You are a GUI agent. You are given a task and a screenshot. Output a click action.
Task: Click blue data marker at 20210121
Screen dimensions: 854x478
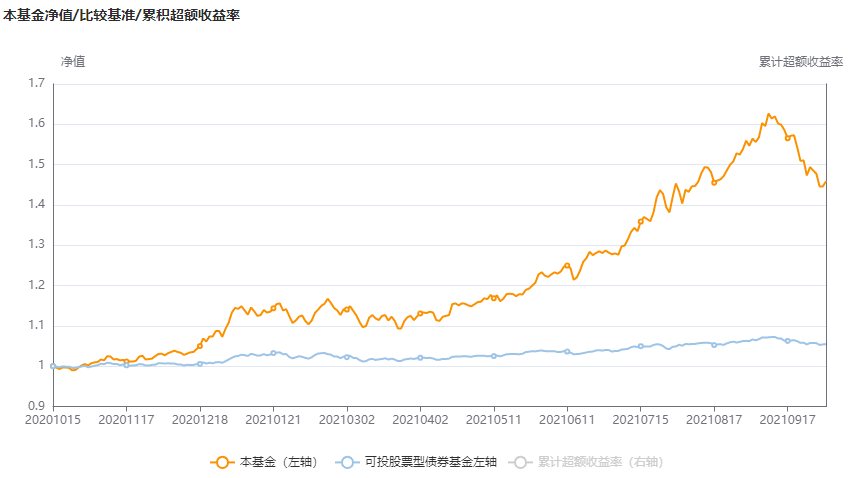(x=273, y=353)
